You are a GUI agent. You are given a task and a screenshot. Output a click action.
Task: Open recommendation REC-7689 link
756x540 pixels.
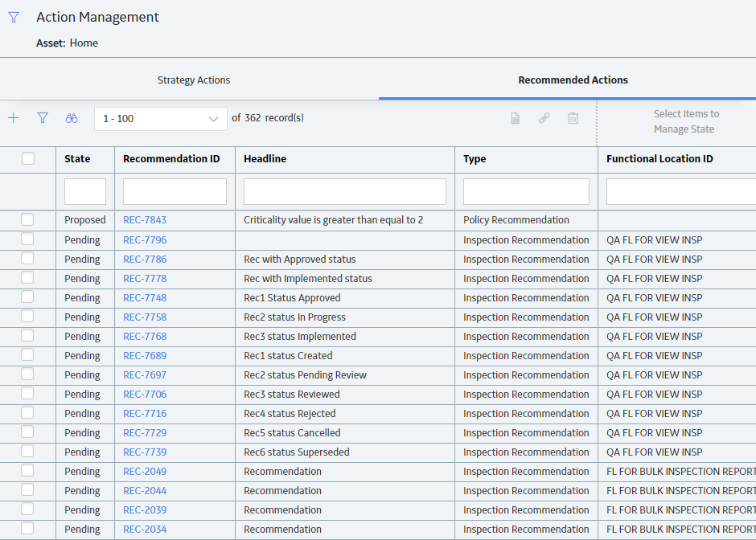click(x=145, y=355)
